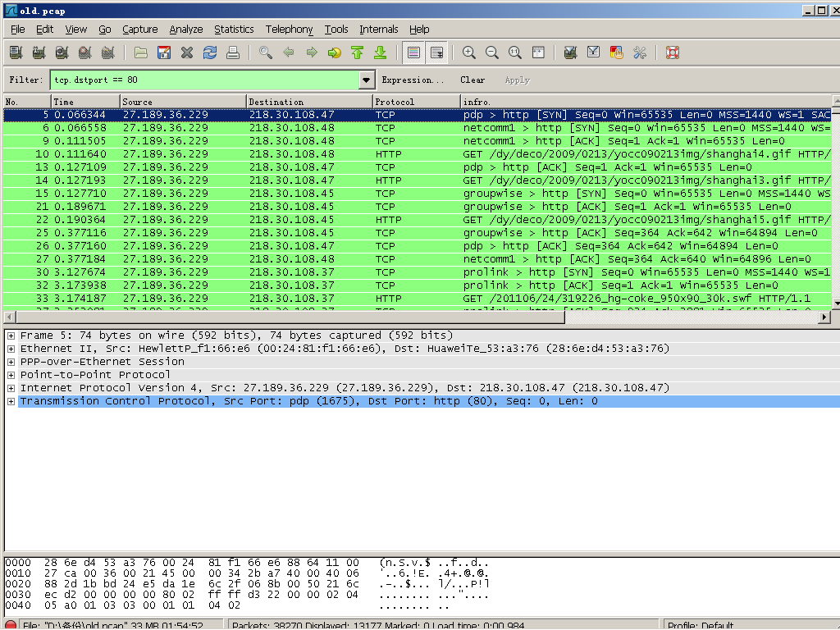Sort packets by No. column
Image resolution: width=840 pixels, height=630 pixels.
pos(27,101)
